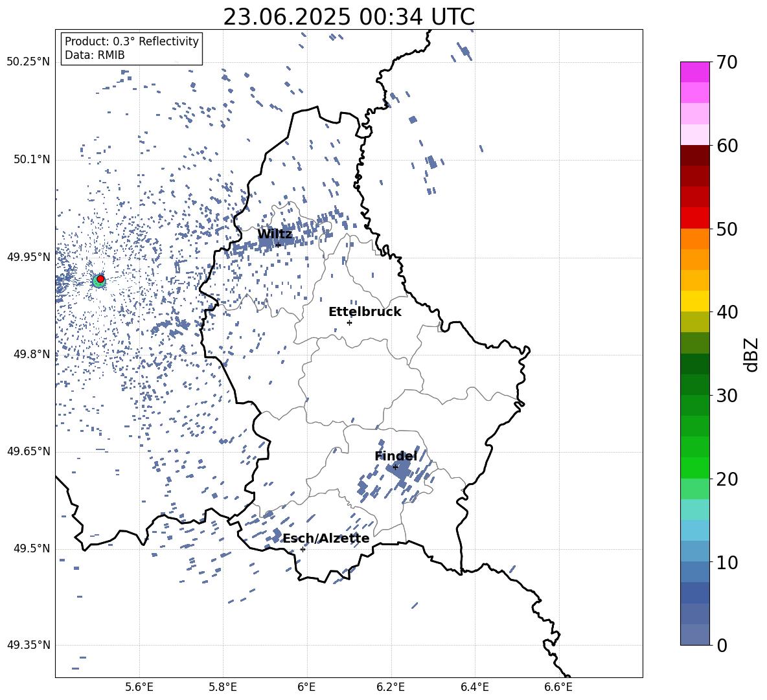Viewport: 767px width, 700px height.
Task: Click the bright green 20 dBZ colorbar segment
Action: (694, 468)
